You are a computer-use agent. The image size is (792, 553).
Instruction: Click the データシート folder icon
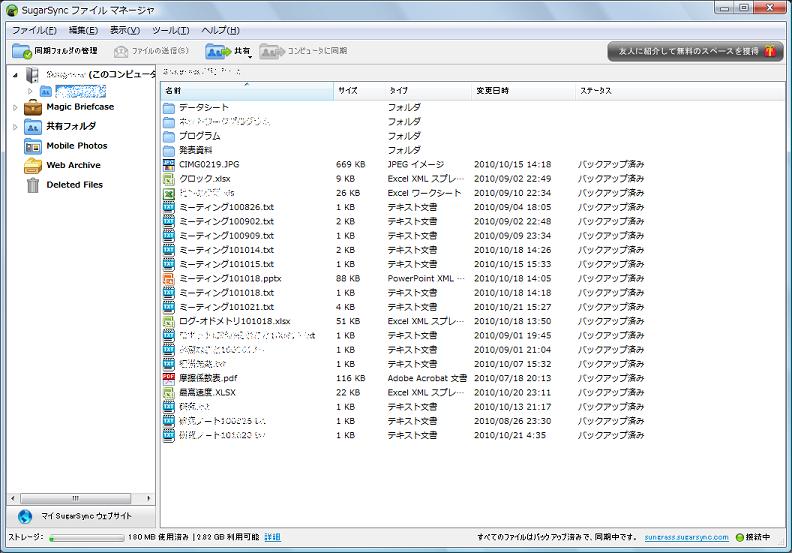tap(169, 108)
